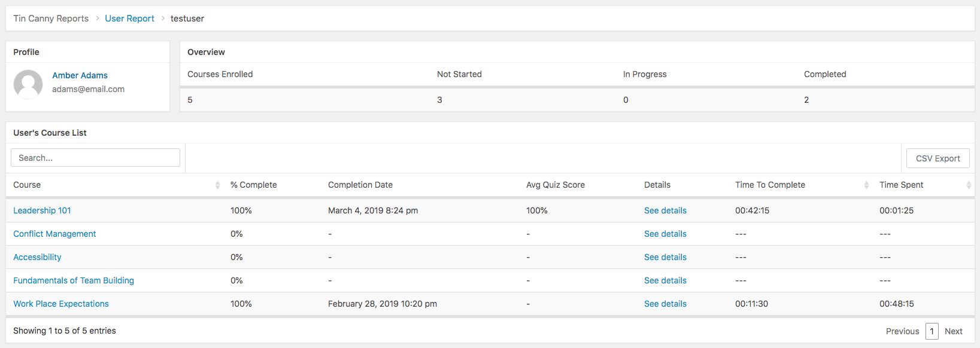Open Leadership 101 course

(x=42, y=210)
